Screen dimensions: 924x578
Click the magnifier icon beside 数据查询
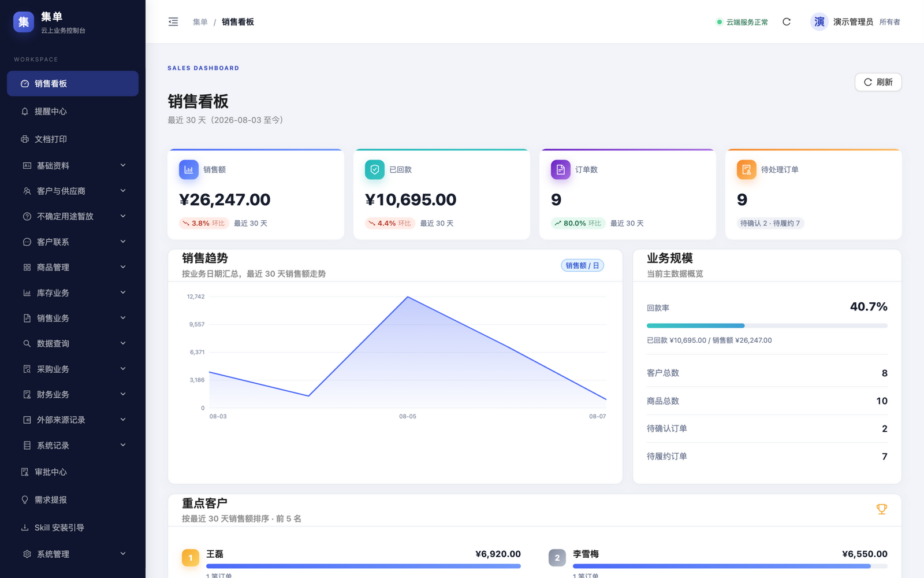pos(27,344)
